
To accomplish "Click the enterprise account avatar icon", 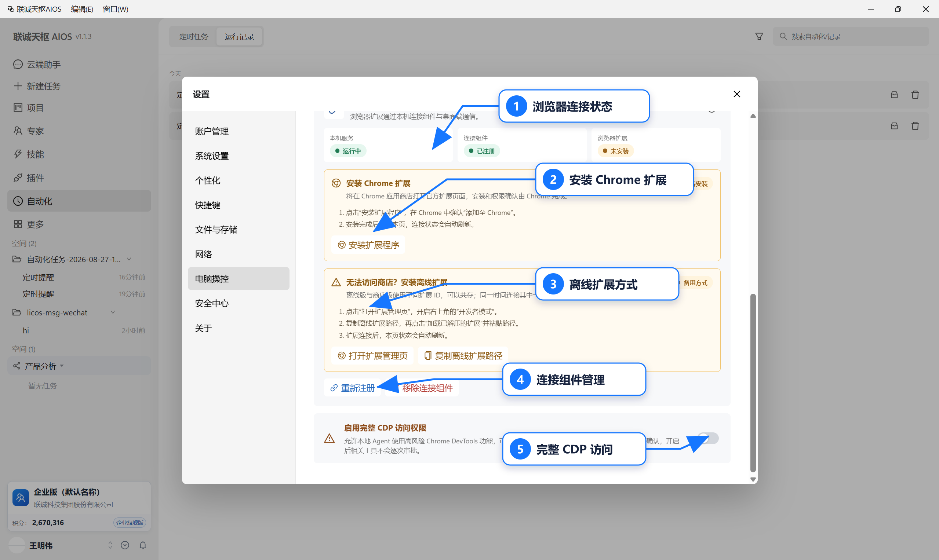I will [x=21, y=498].
